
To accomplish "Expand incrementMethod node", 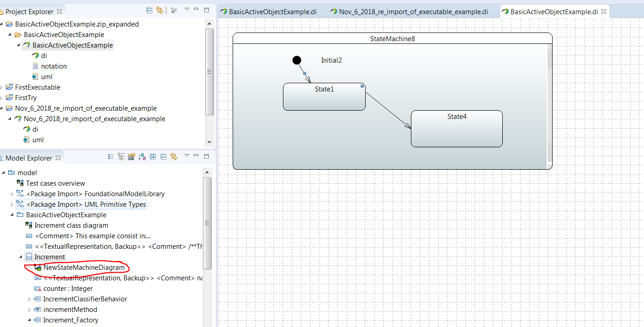I will [x=30, y=310].
